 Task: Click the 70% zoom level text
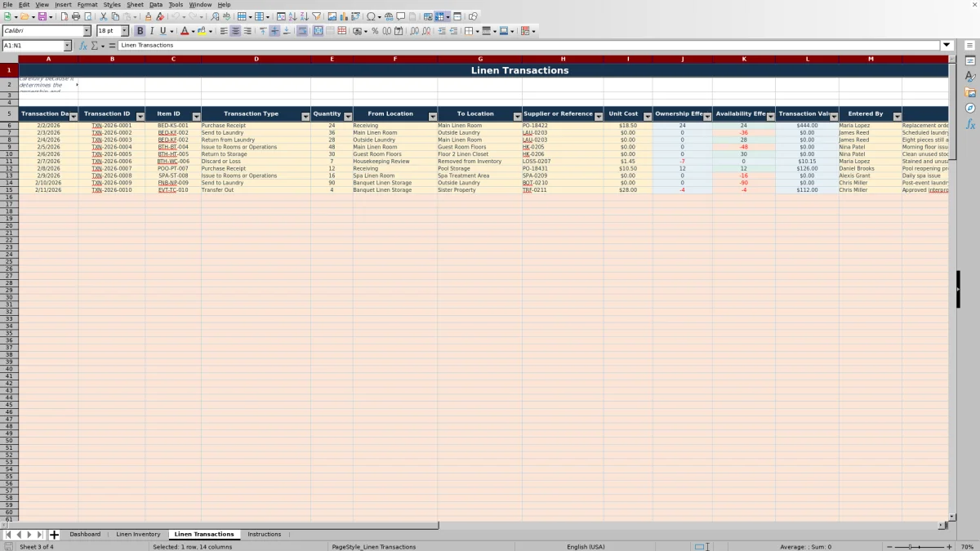966,547
